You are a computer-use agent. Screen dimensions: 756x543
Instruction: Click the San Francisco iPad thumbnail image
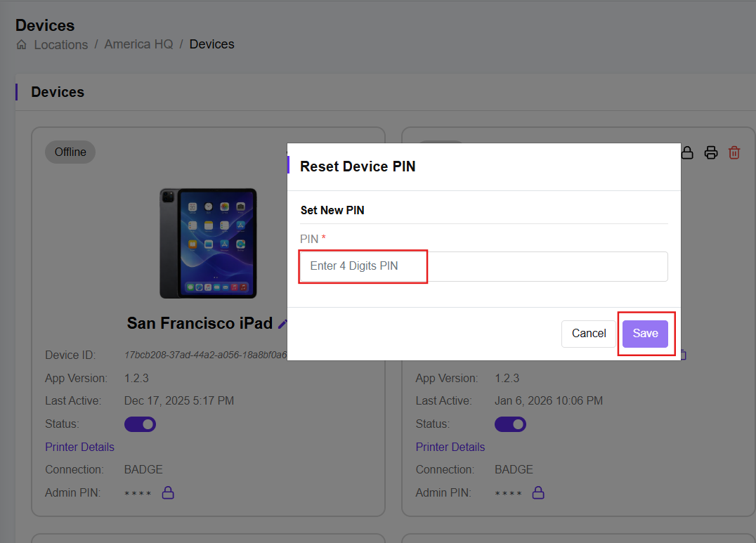coord(208,243)
